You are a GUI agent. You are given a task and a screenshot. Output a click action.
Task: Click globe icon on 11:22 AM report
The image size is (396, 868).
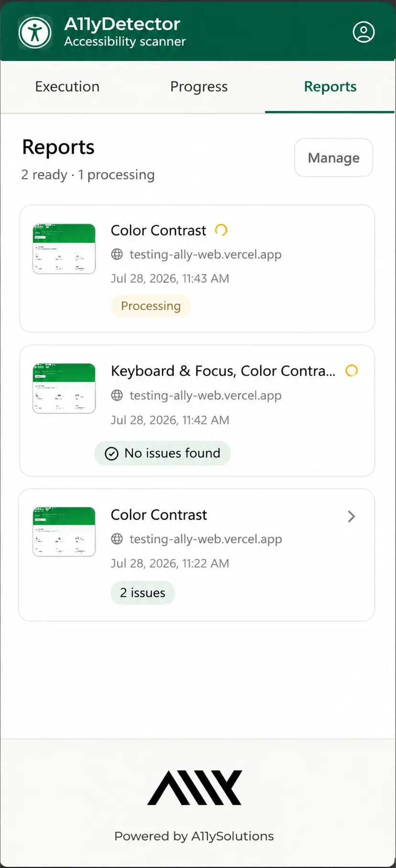tap(117, 539)
